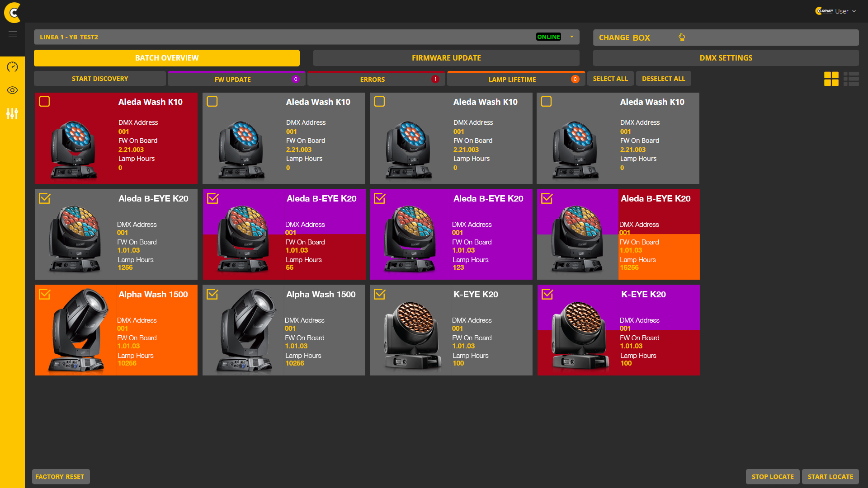The width and height of the screenshot is (868, 488).
Task: Filter fixtures by ERRORS
Action: coord(373,79)
